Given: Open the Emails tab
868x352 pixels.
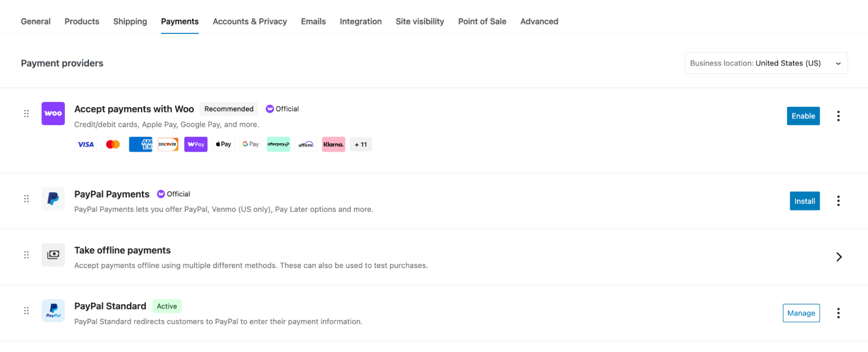Looking at the screenshot, I should pyautogui.click(x=314, y=21).
